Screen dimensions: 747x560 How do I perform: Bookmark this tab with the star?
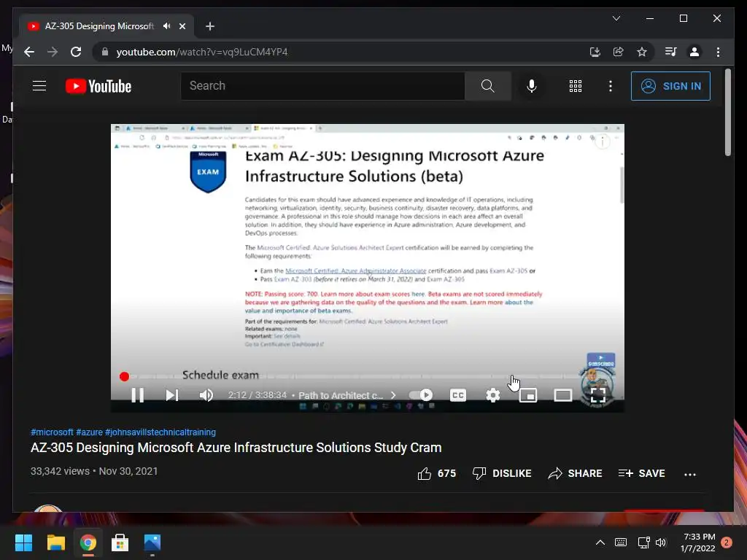coord(642,52)
